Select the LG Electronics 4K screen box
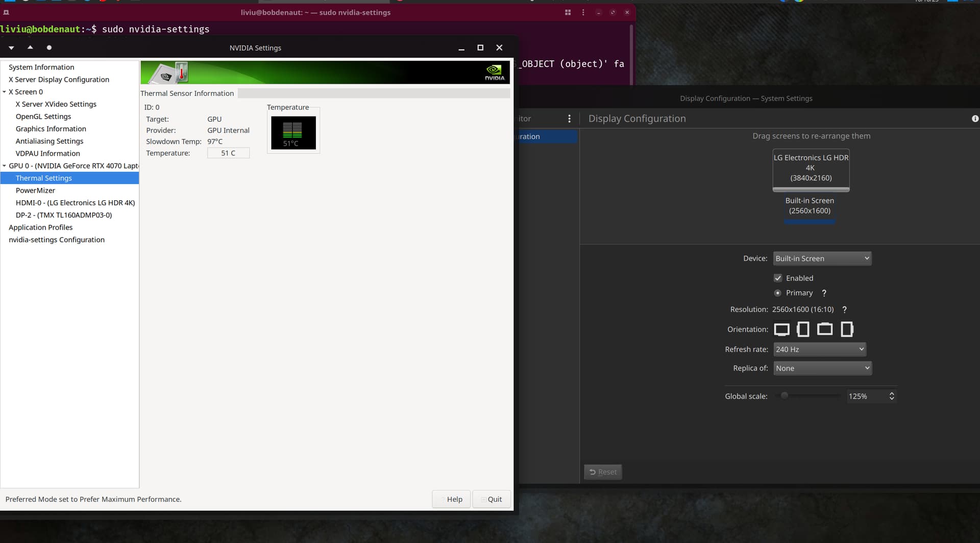980x543 pixels. tap(811, 168)
